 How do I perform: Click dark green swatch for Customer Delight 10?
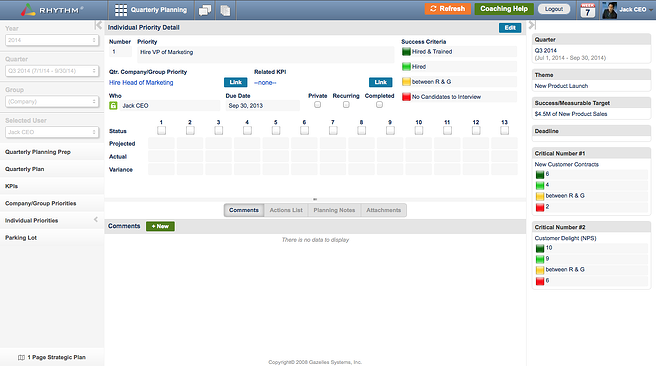[540, 248]
